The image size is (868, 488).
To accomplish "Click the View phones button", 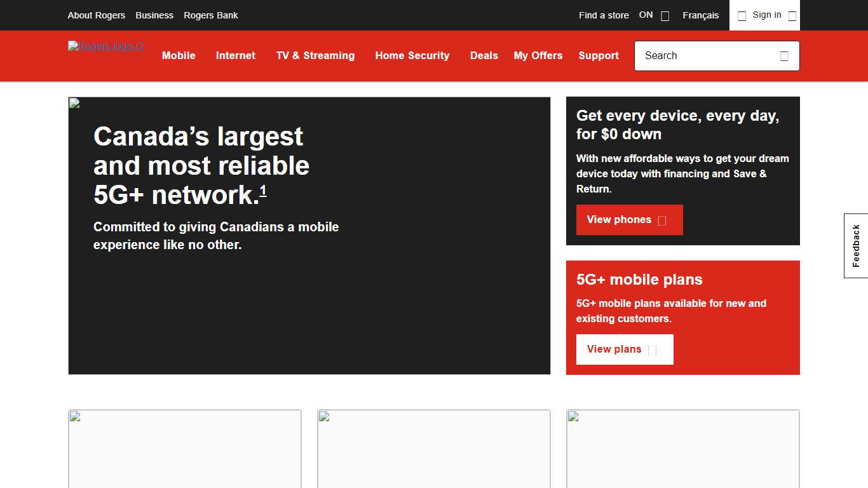I will click(629, 220).
